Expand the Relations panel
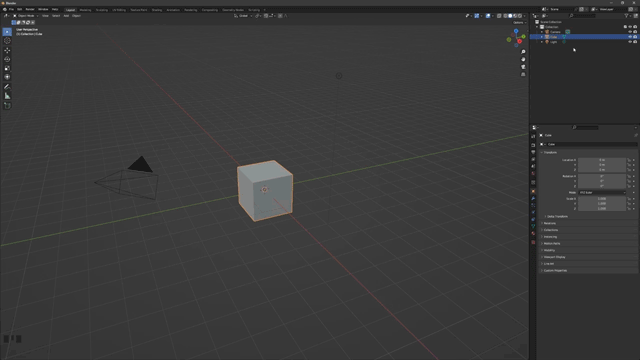The image size is (640, 360). [549, 223]
